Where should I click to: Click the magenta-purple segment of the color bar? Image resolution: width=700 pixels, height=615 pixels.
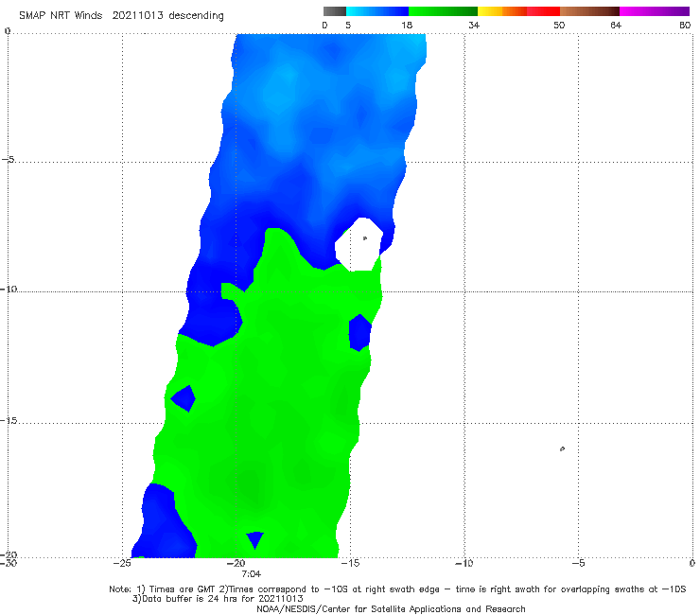pos(655,11)
